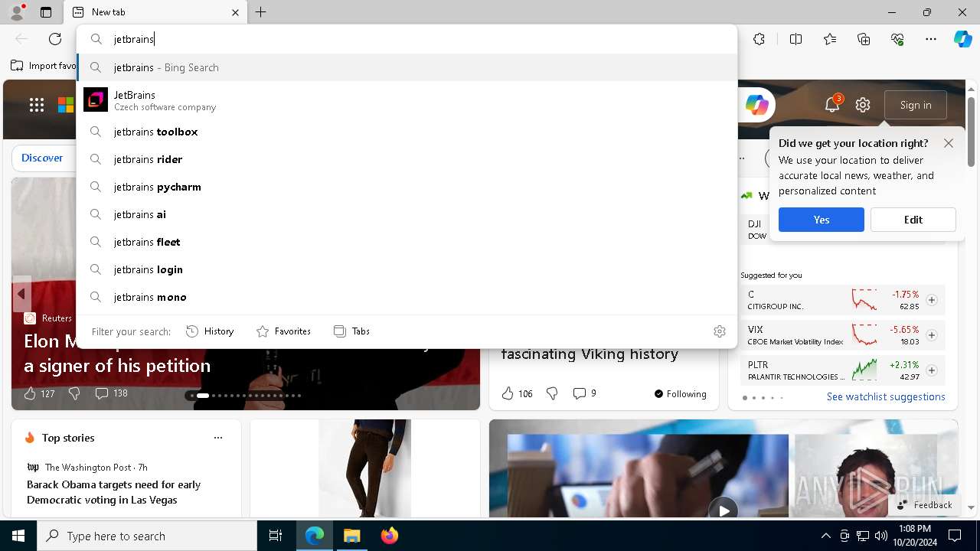Open comments on Viking history article
The image size is (980, 551).
tap(584, 393)
